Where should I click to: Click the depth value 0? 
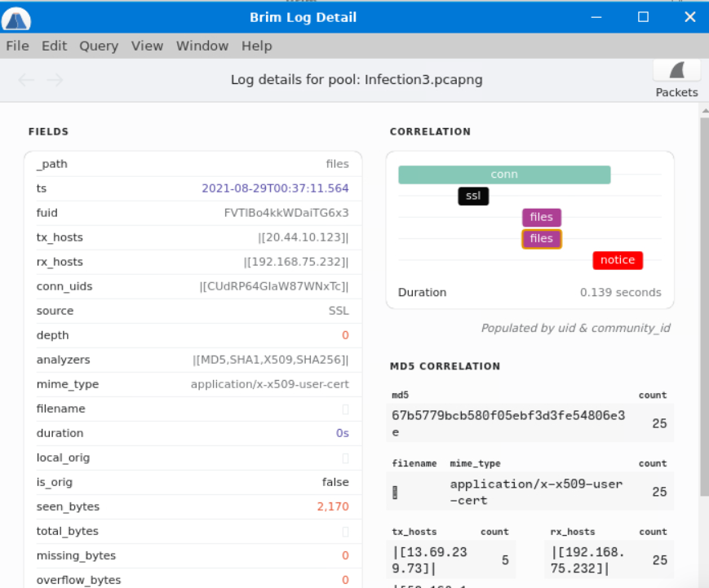coord(345,335)
